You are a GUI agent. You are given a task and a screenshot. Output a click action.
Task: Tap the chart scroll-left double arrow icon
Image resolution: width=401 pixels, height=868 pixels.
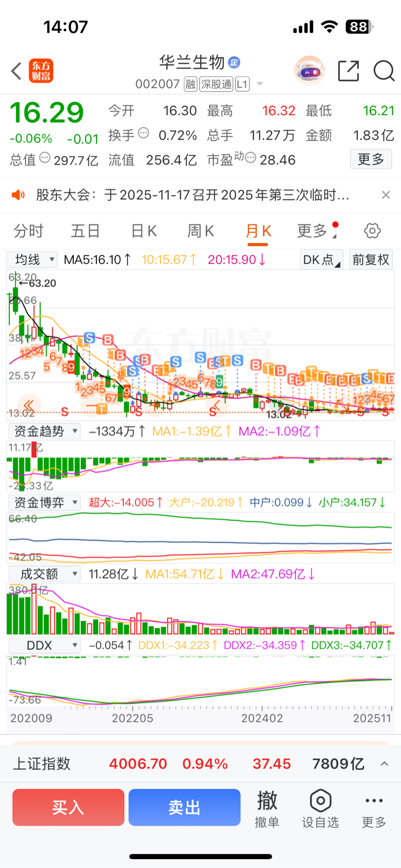click(x=29, y=405)
